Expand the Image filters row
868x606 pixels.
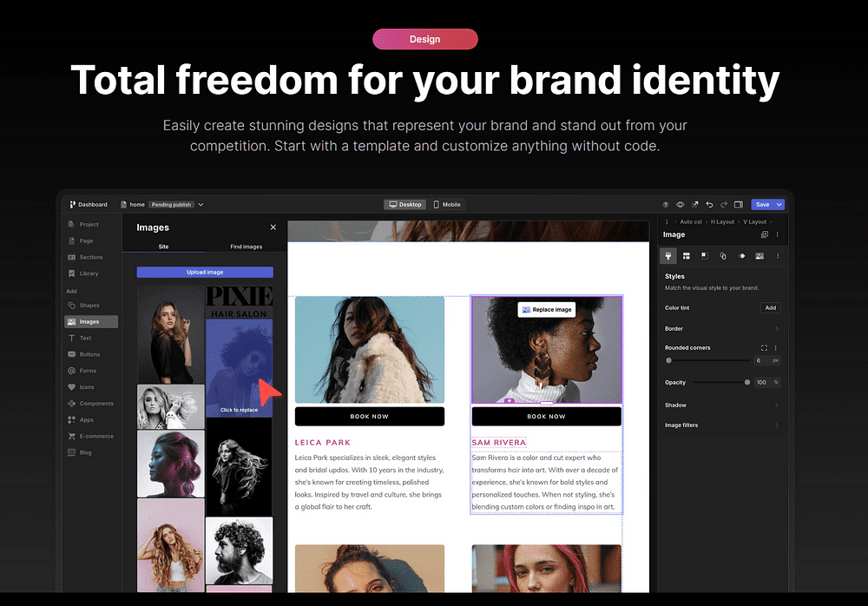point(722,425)
